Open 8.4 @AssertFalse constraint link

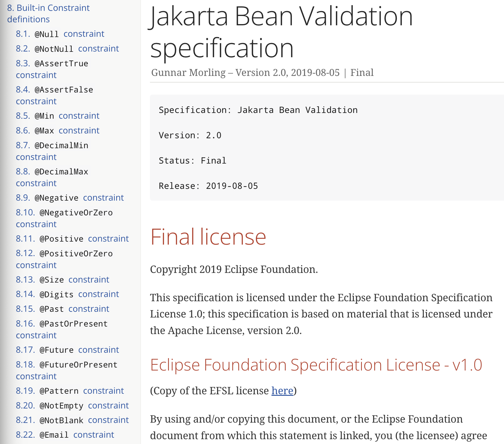(54, 95)
